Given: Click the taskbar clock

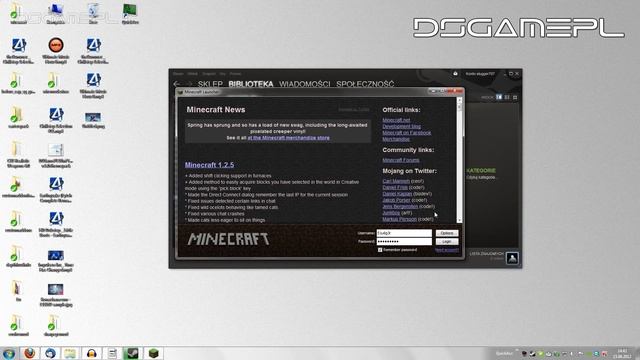Looking at the screenshot, I should pos(622,353).
